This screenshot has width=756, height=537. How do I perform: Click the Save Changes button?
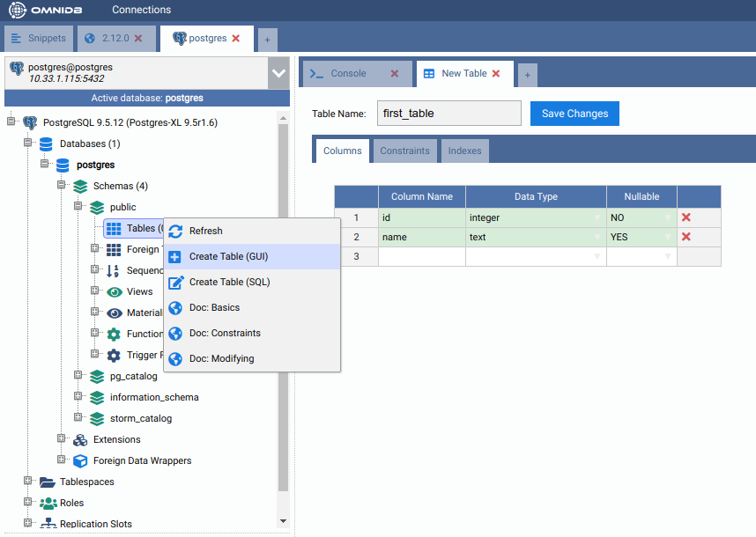point(574,114)
